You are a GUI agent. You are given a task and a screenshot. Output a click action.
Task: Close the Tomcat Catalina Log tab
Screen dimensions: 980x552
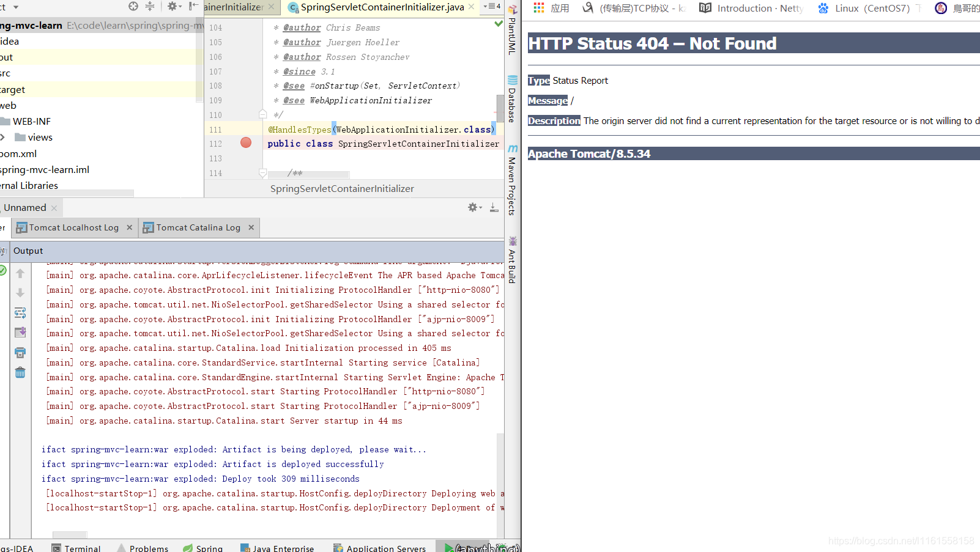point(251,227)
